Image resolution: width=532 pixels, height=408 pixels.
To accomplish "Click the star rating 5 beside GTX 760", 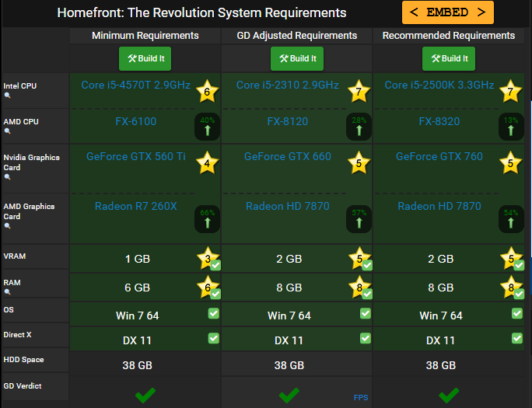I will 510,162.
